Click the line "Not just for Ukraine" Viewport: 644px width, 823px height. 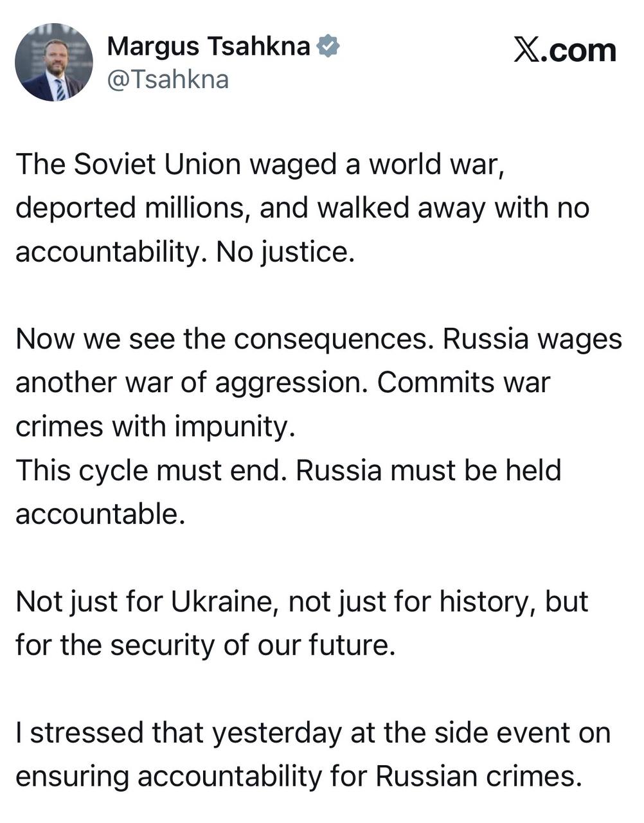click(x=301, y=602)
